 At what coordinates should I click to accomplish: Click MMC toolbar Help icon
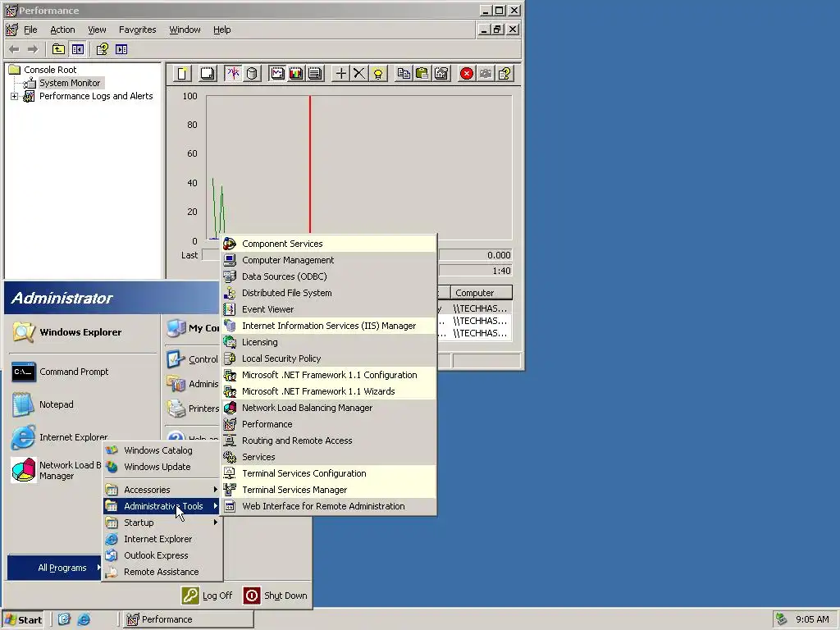pyautogui.click(x=102, y=49)
